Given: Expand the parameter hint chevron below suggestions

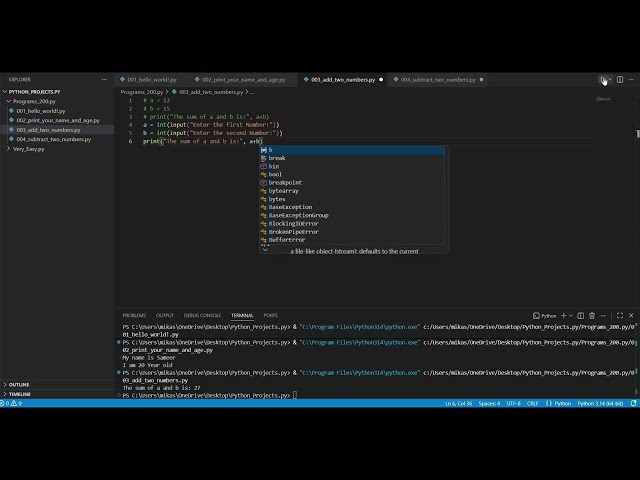Looking at the screenshot, I should click(265, 250).
